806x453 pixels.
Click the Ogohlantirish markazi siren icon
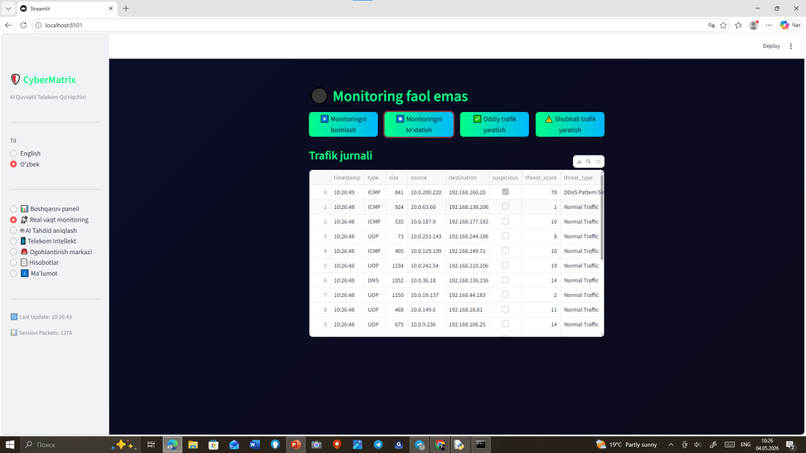point(24,252)
